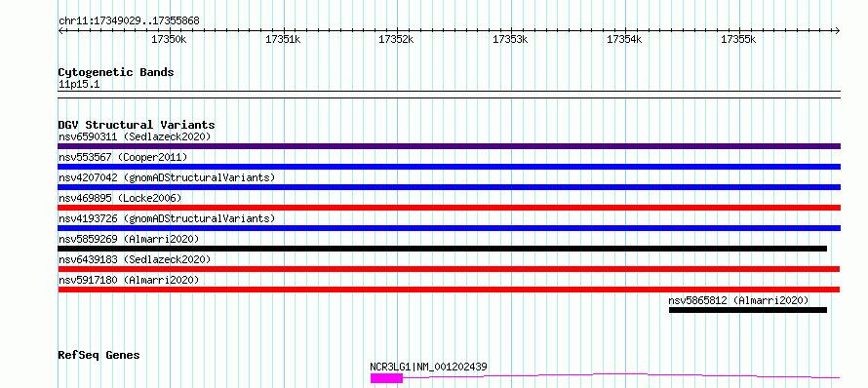Open the nsv553567 (Cooper2011) label

click(123, 157)
